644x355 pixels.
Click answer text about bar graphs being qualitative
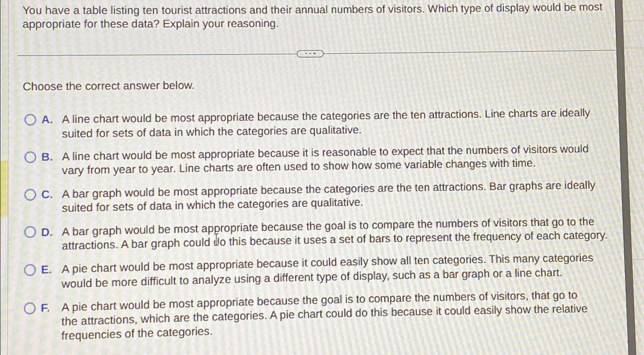point(328,197)
